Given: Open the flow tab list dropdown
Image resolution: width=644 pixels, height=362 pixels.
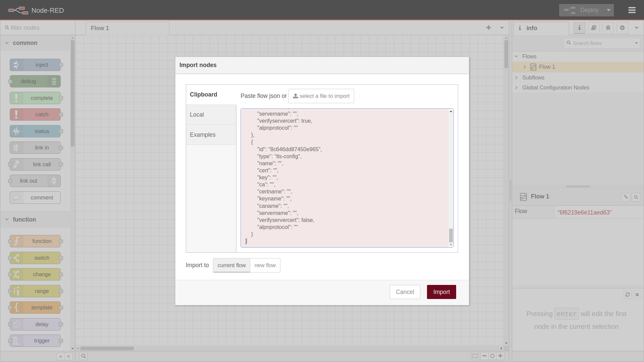Looking at the screenshot, I should [x=502, y=28].
